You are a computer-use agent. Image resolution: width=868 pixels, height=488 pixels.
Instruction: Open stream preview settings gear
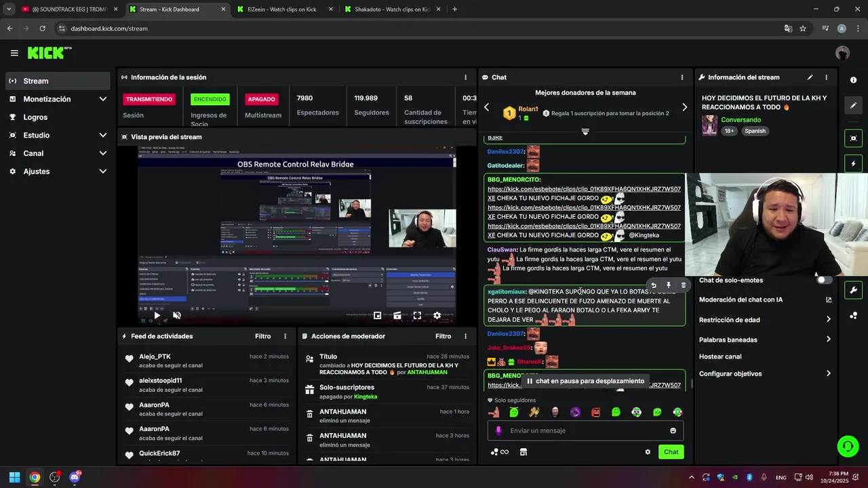[437, 315]
